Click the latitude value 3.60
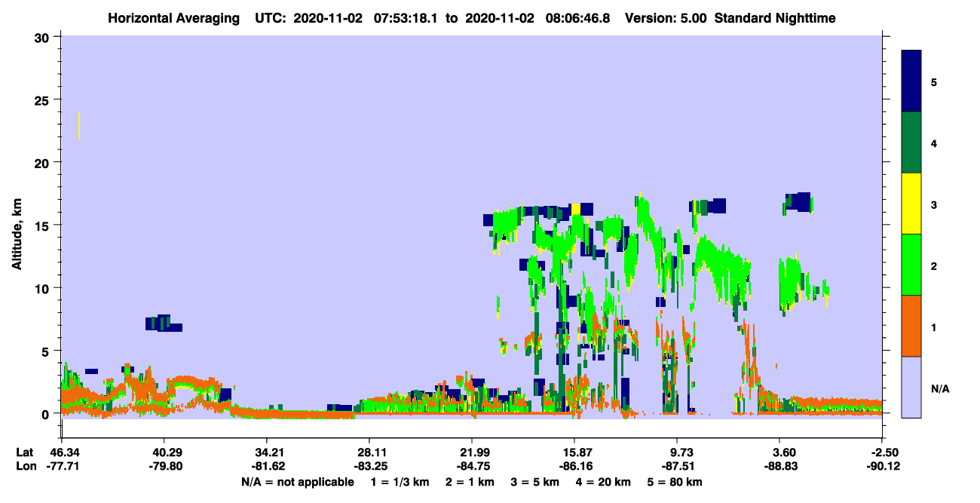 782,452
